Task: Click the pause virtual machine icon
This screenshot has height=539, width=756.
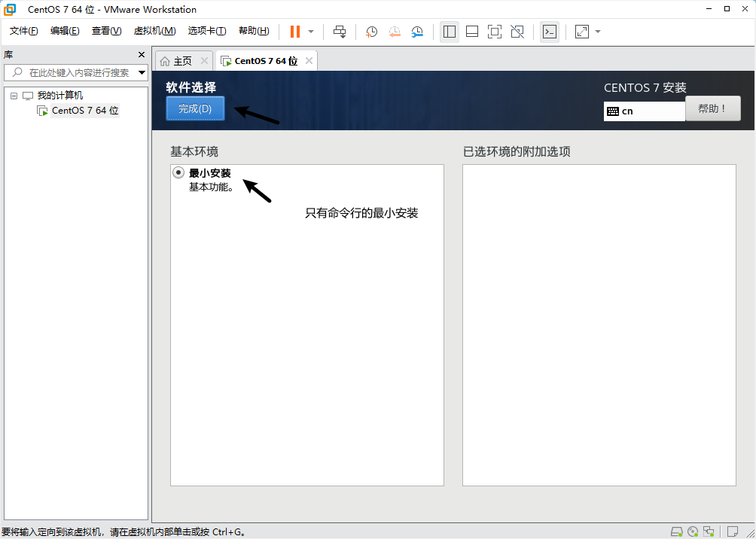Action: click(295, 32)
